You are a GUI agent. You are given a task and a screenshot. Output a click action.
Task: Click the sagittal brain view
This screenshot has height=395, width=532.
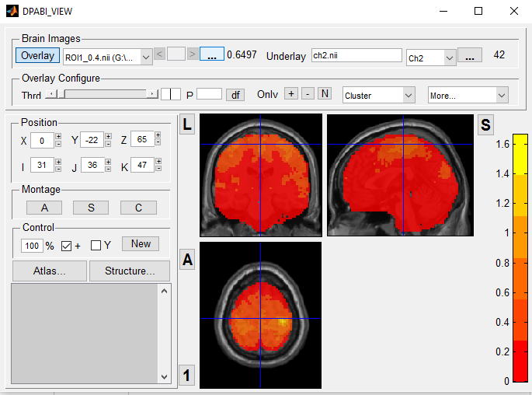(x=400, y=175)
